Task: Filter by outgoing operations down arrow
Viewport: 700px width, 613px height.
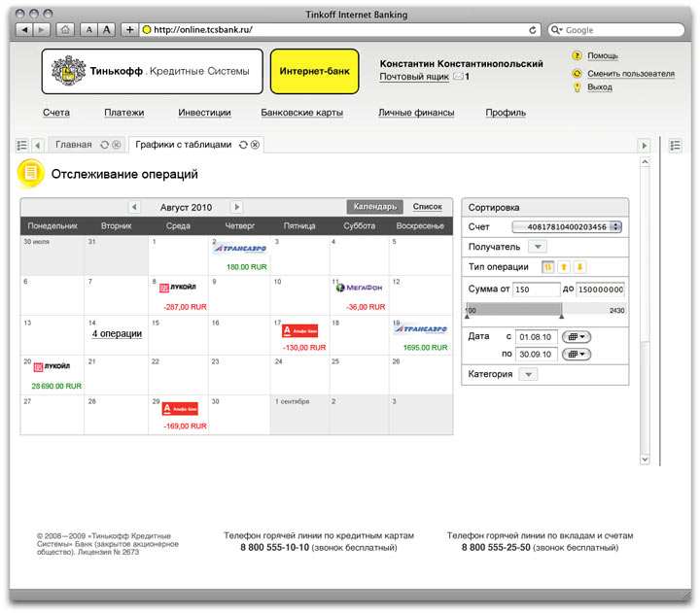Action: 580,267
